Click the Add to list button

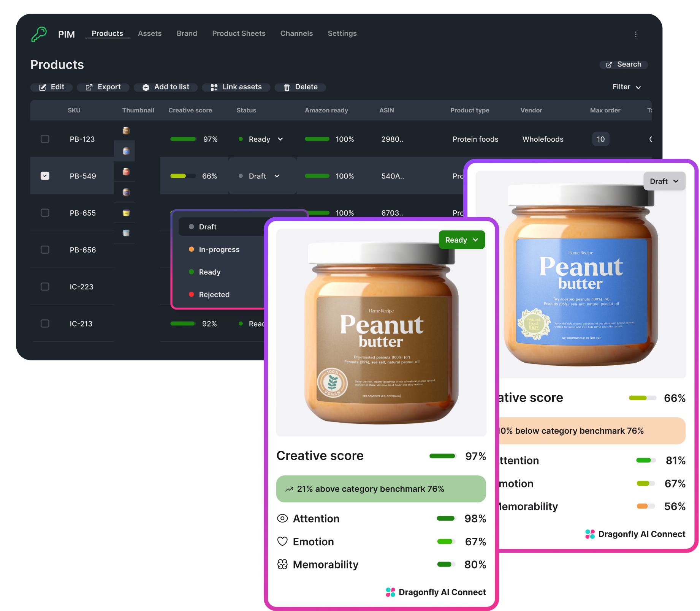click(166, 87)
